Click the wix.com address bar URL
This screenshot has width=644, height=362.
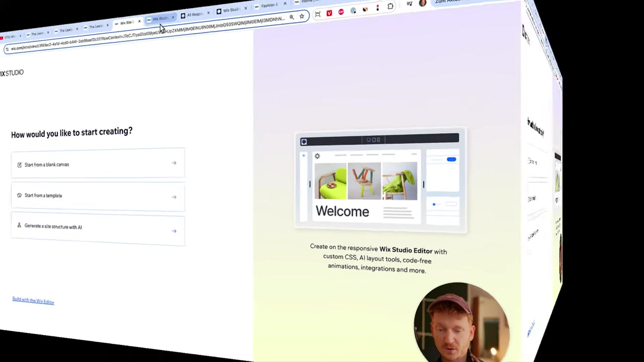pyautogui.click(x=148, y=34)
